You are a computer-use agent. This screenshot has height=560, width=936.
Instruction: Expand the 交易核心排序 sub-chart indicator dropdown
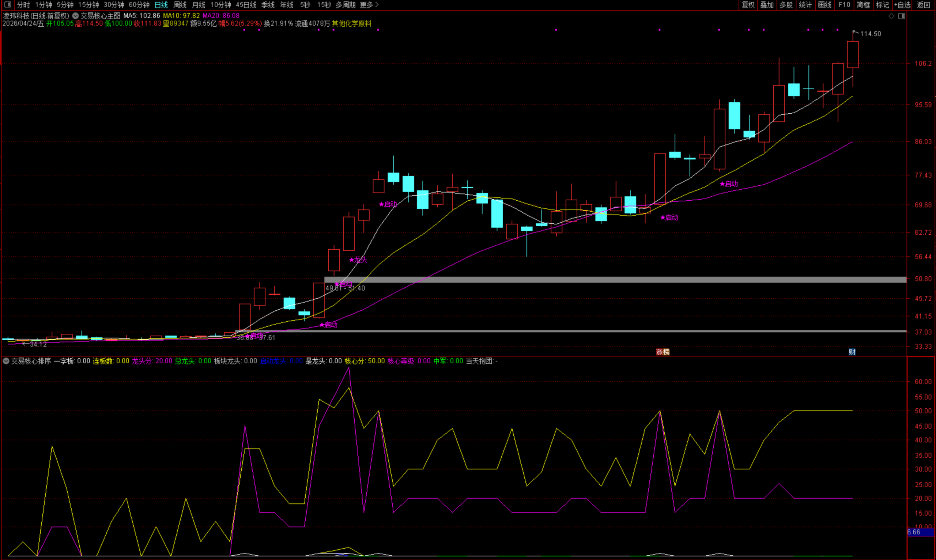point(6,361)
